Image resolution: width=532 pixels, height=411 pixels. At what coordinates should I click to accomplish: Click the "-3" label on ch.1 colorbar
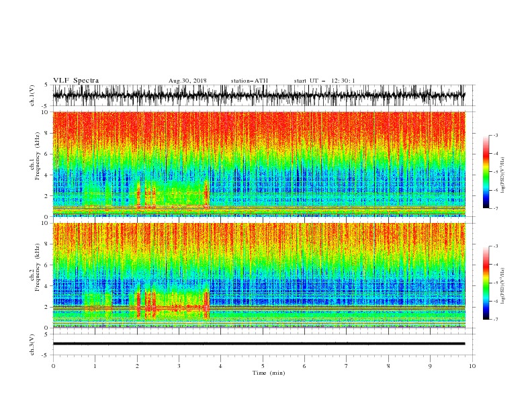[495, 135]
